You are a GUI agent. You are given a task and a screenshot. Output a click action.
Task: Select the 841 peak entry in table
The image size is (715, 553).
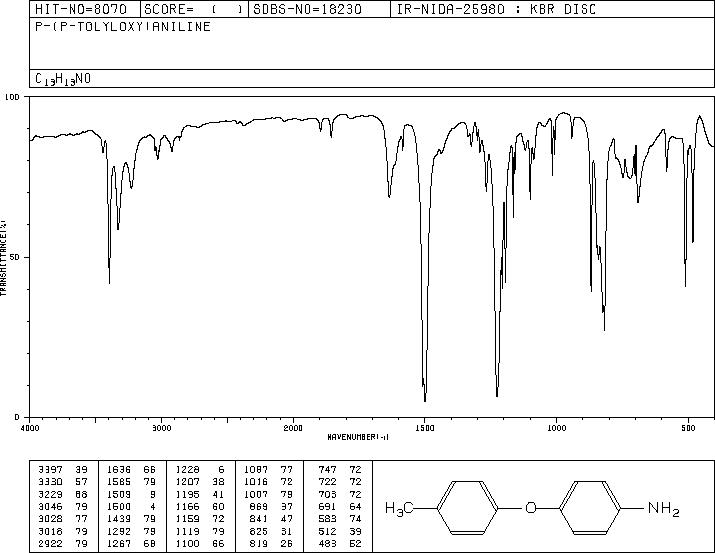(x=271, y=519)
